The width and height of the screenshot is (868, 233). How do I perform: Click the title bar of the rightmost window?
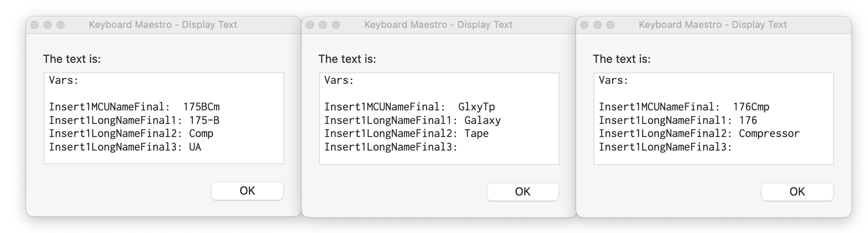(x=713, y=25)
